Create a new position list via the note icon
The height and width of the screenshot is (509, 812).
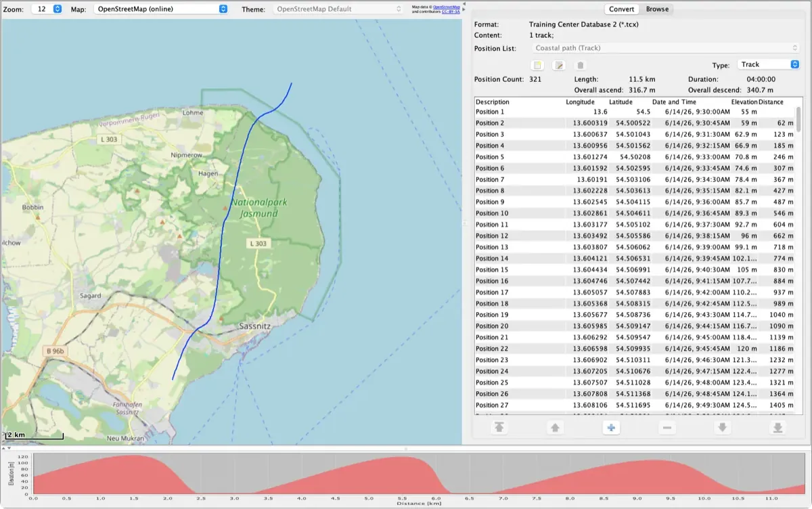538,66
